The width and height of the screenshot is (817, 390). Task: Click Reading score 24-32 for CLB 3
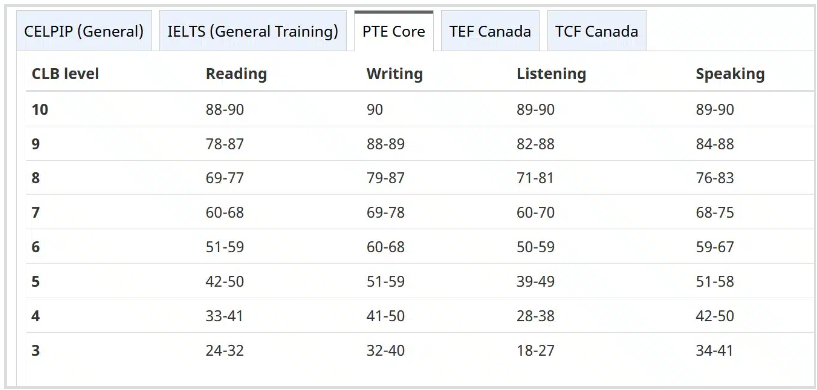225,350
